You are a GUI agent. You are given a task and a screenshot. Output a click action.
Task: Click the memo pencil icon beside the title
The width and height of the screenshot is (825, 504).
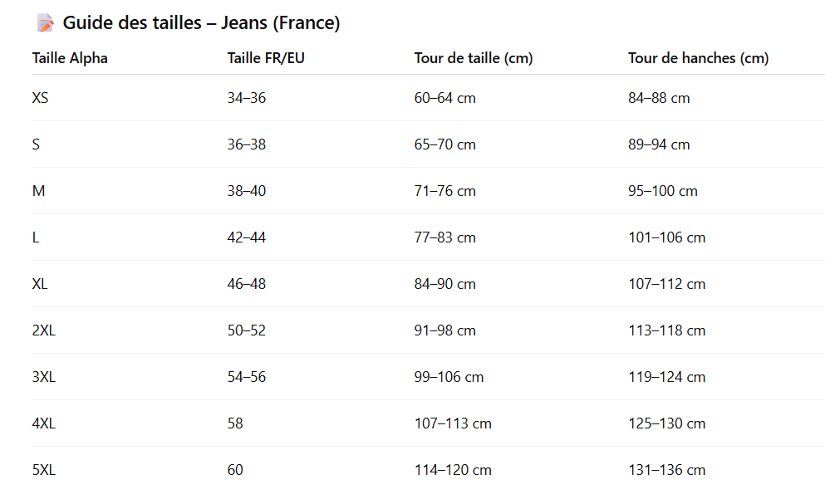coord(45,23)
